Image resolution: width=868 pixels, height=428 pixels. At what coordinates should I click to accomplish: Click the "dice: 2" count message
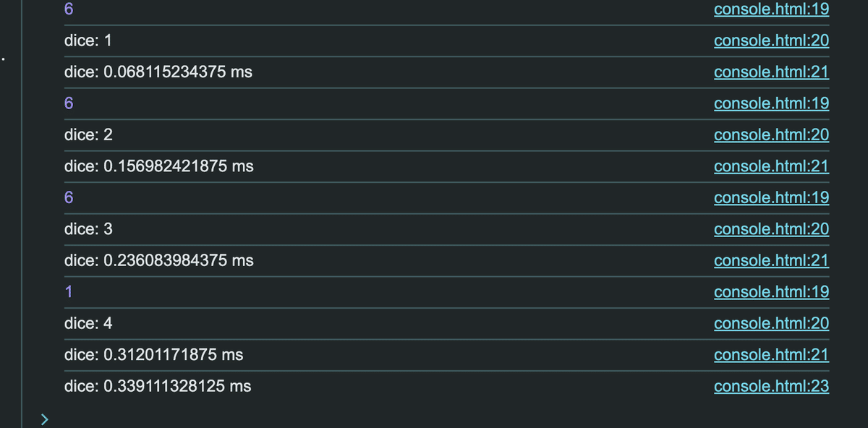point(88,135)
